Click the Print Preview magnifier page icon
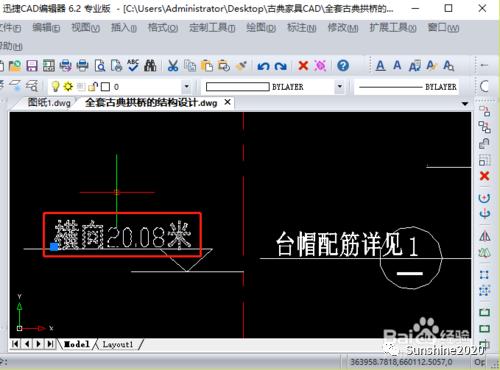Viewport: 500px width, 370px height. (x=100, y=66)
